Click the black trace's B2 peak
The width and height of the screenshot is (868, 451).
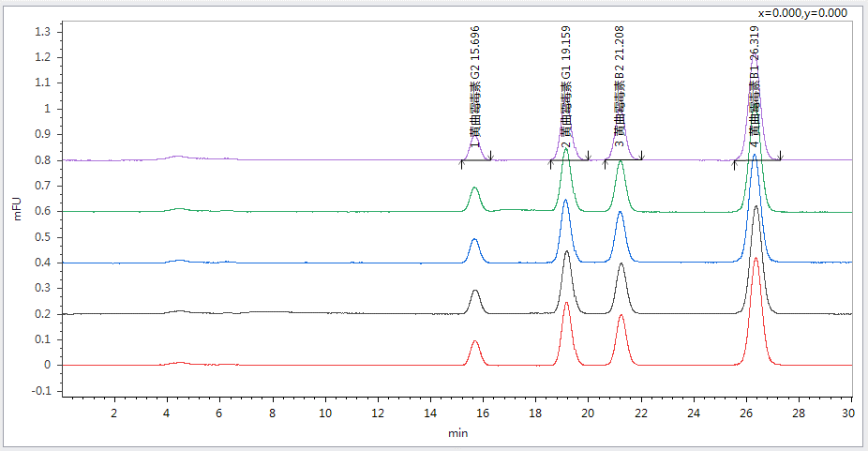point(621,265)
